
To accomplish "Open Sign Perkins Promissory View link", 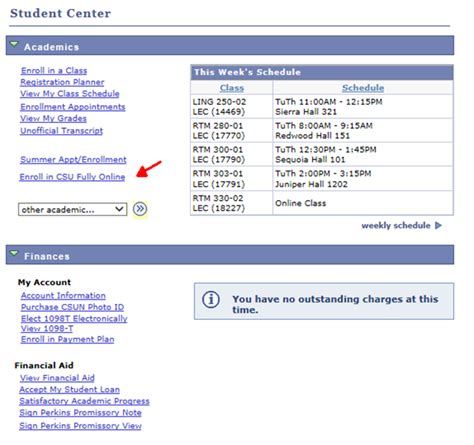I will point(80,426).
